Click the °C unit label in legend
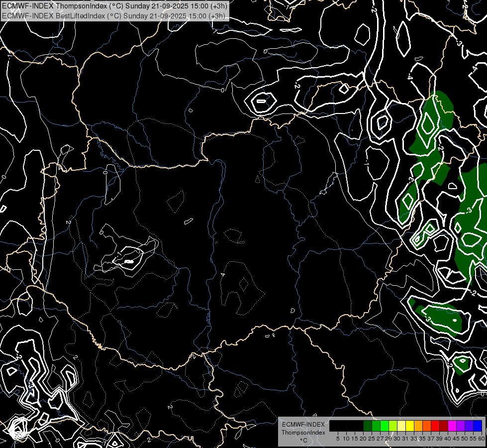Screen dimensions: 487x448 (x=303, y=440)
